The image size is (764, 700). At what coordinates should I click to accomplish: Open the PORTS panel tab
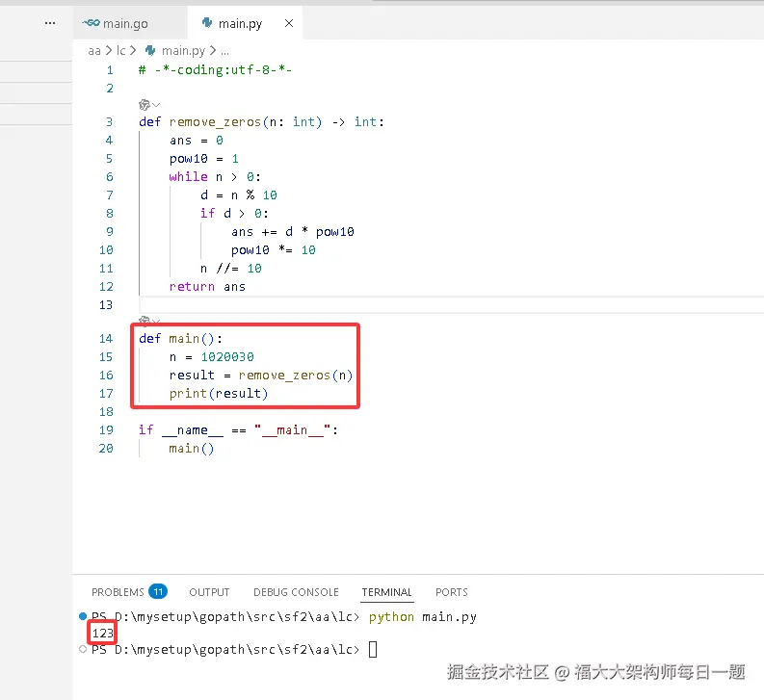(451, 592)
